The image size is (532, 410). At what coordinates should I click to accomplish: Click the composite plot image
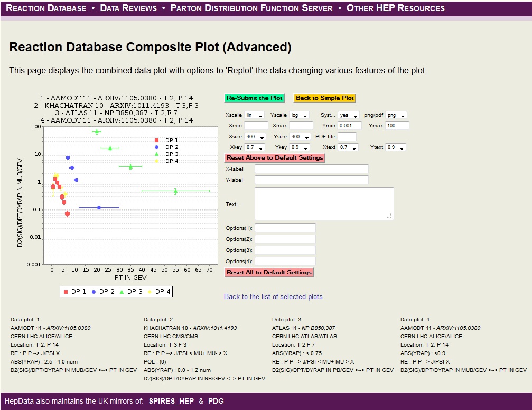[x=116, y=197]
